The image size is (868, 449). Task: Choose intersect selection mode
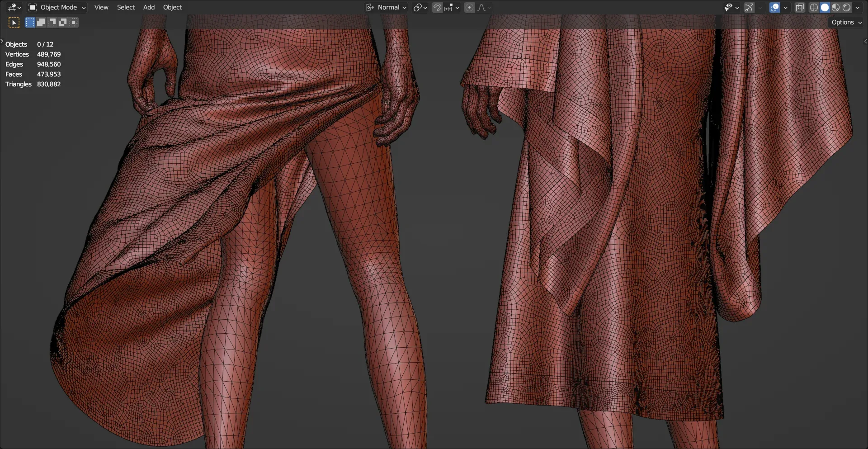73,22
